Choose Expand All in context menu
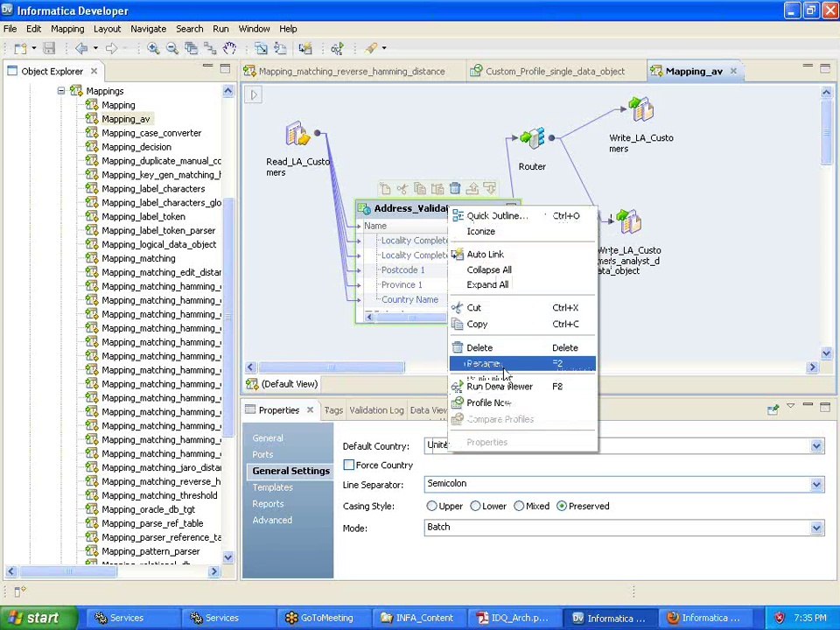Image resolution: width=840 pixels, height=630 pixels. (522, 285)
